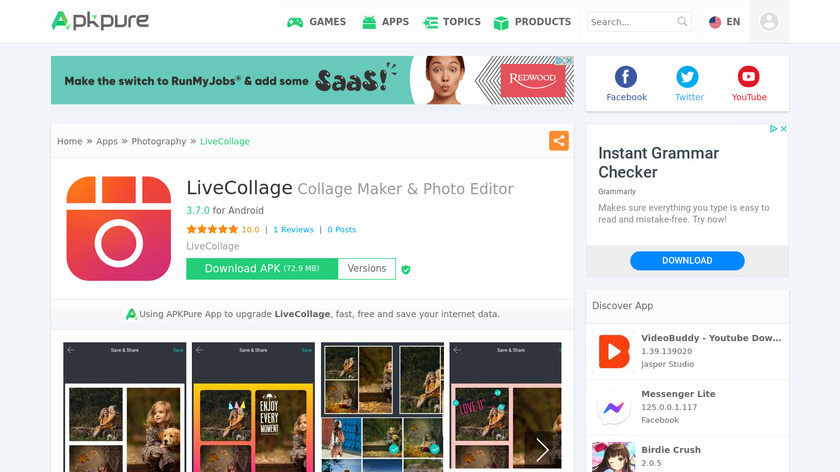Open the third photo grid screenshot
840x472 pixels.
[382, 407]
